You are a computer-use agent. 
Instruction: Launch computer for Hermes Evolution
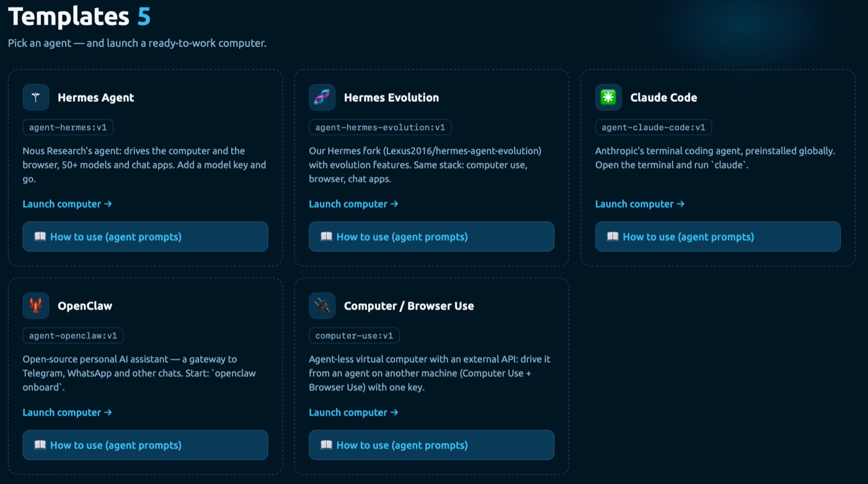point(354,204)
